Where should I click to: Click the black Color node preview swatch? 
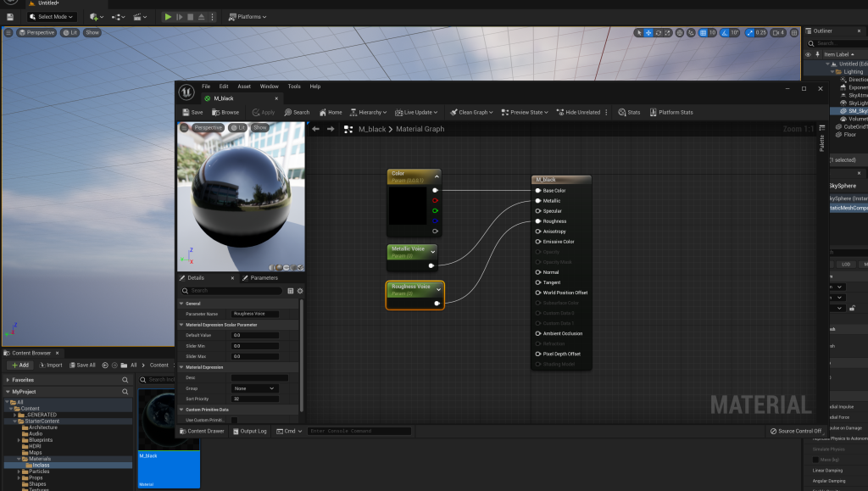tap(408, 206)
